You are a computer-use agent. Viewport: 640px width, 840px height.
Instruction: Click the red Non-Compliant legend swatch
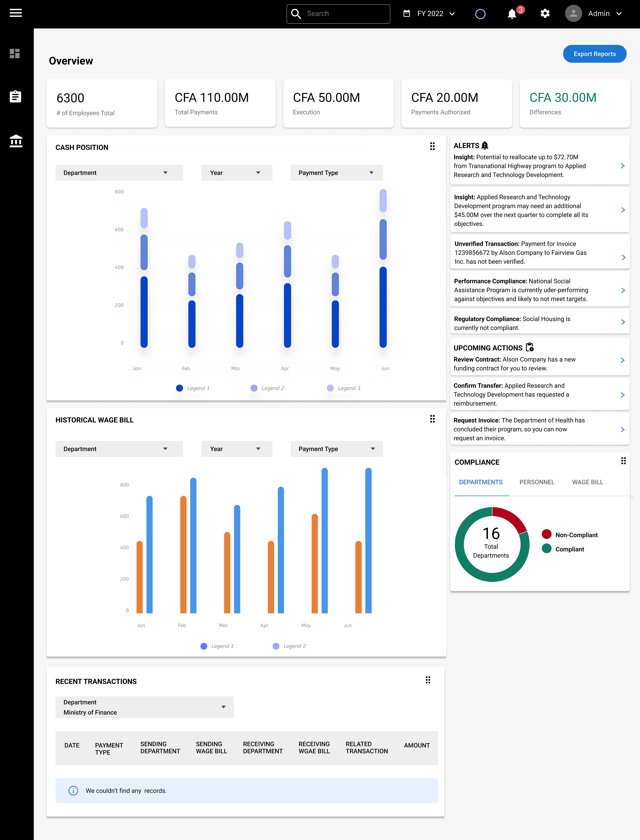click(x=547, y=534)
